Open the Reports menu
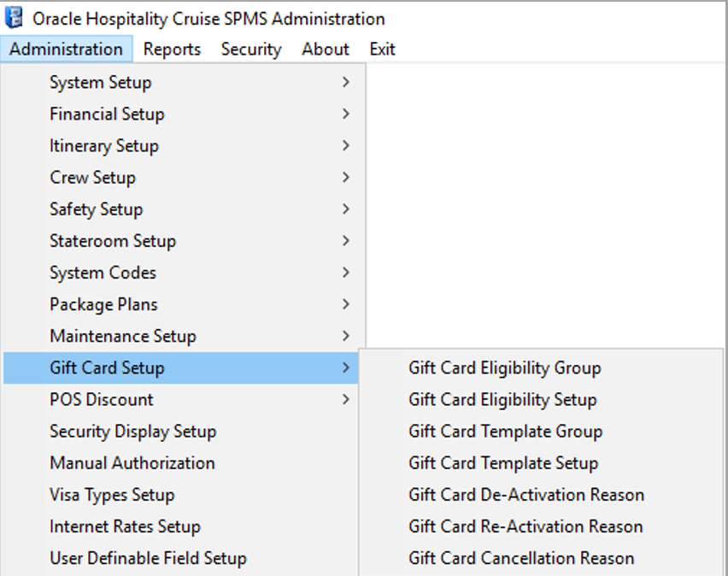Viewport: 728px width, 576px height. click(x=173, y=49)
